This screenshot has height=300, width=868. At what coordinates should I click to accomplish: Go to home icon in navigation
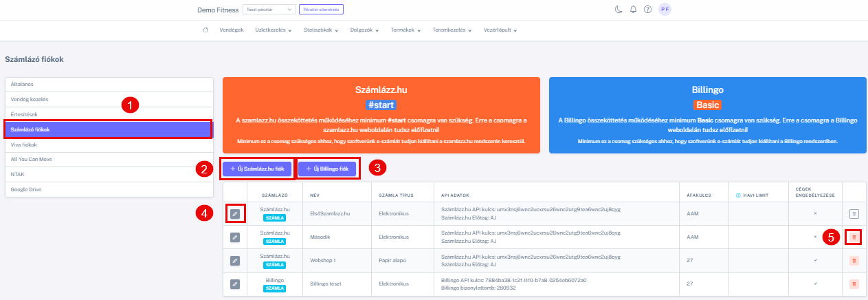tap(205, 30)
